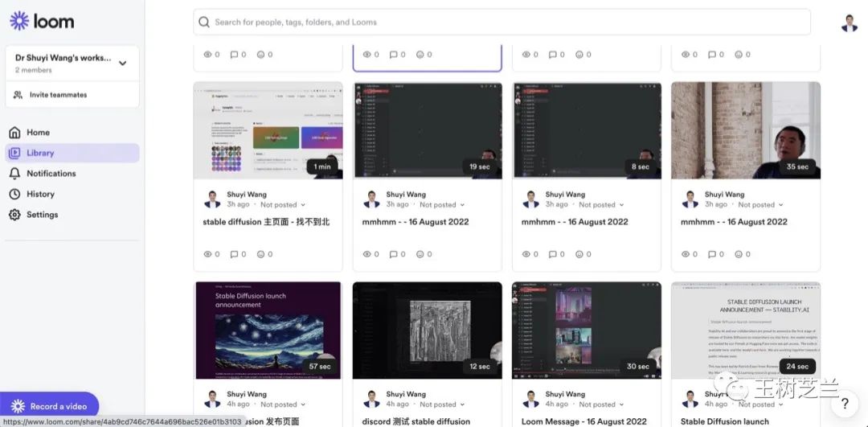Click title of 35 sec mmhmm video
868x427 pixels.
tap(734, 221)
